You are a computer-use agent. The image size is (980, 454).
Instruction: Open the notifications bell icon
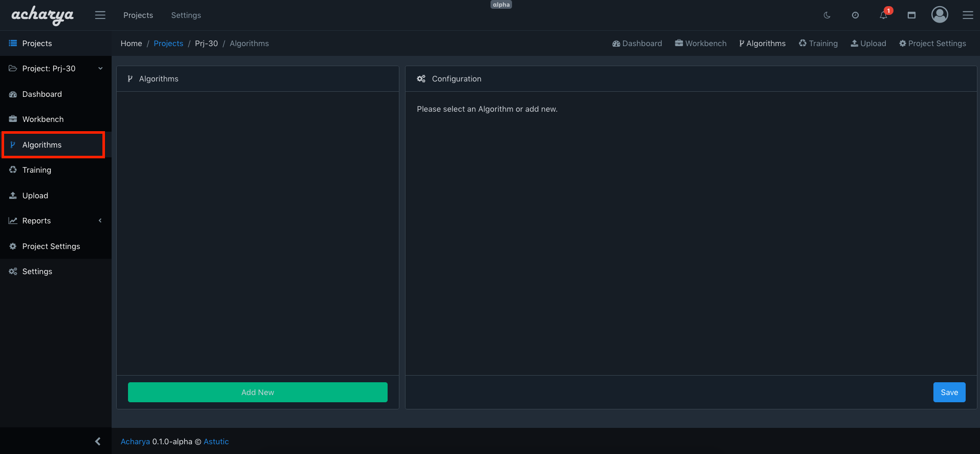click(883, 15)
